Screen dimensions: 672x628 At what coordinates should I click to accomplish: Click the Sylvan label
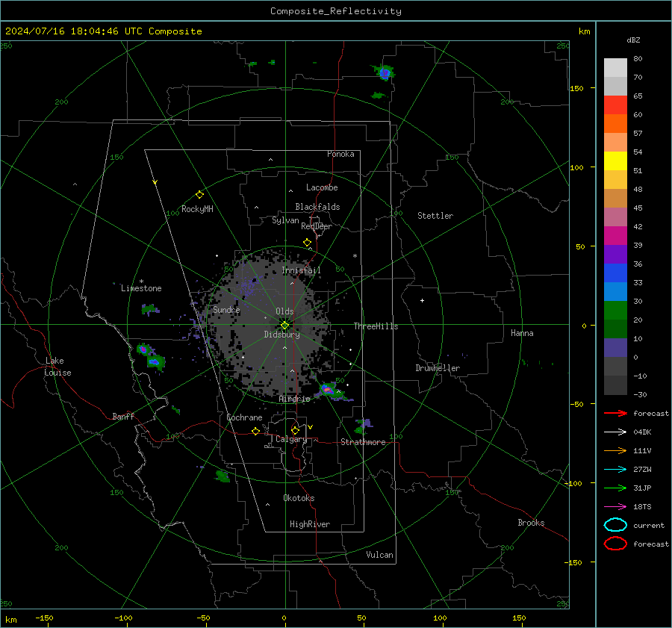[x=285, y=220]
